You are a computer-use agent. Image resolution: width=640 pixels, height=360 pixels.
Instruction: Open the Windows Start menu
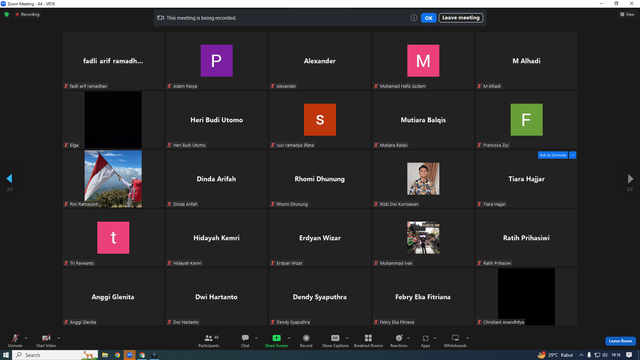click(x=6, y=355)
